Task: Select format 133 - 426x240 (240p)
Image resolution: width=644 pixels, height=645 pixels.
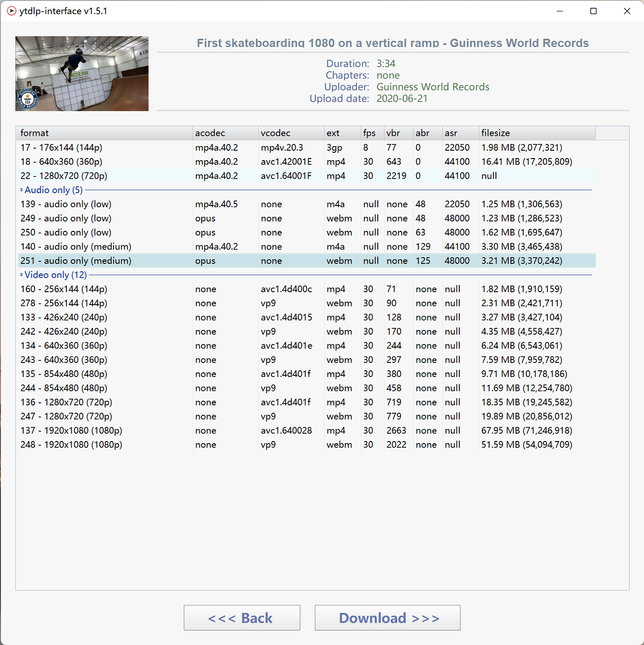Action: [x=307, y=318]
